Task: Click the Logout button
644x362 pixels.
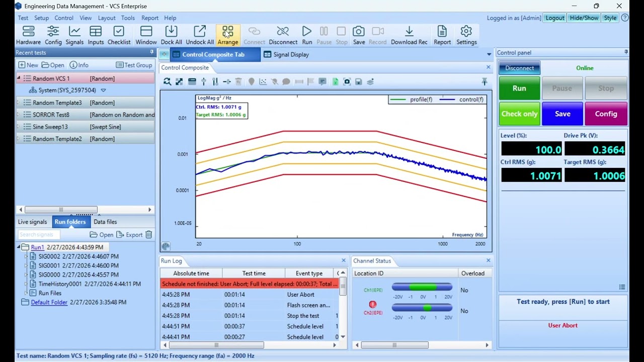Action: click(x=555, y=18)
